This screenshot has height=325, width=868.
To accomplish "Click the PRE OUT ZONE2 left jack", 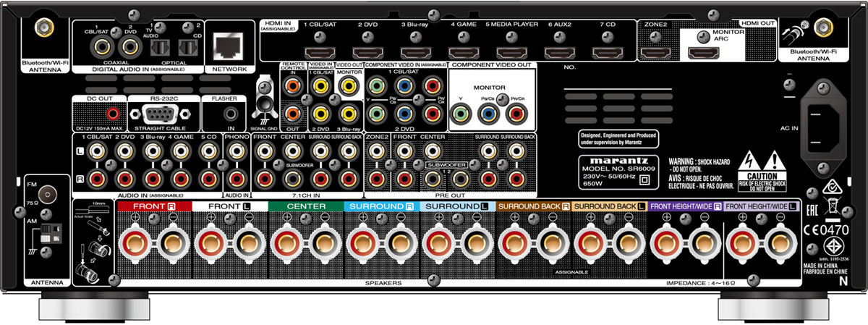I will [376, 151].
